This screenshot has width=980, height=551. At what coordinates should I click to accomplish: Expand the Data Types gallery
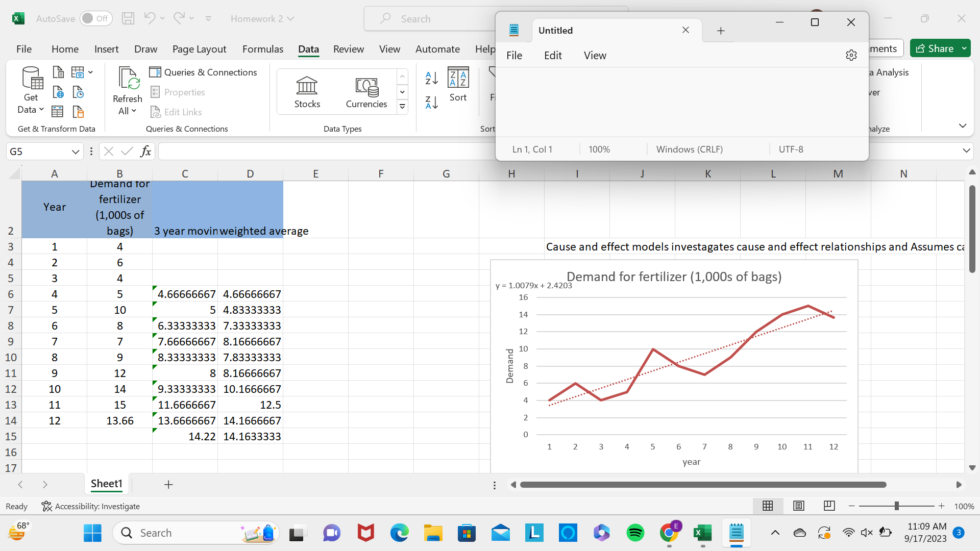402,107
